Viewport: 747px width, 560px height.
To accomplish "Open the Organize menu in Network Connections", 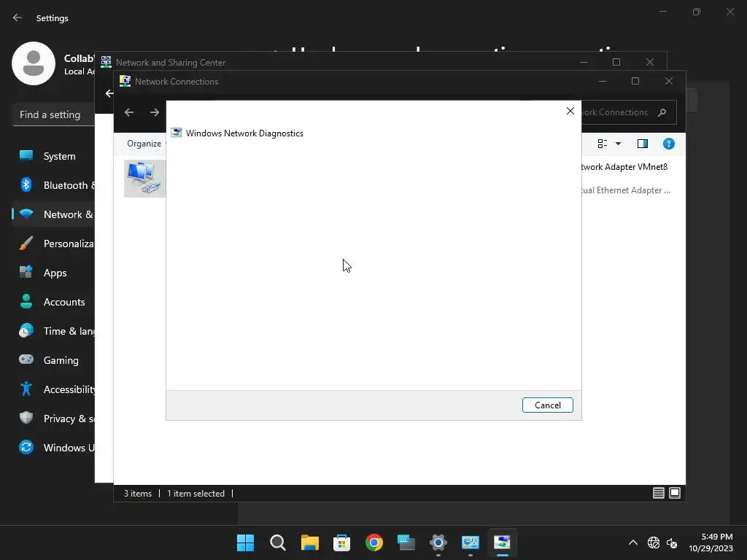I will point(144,144).
